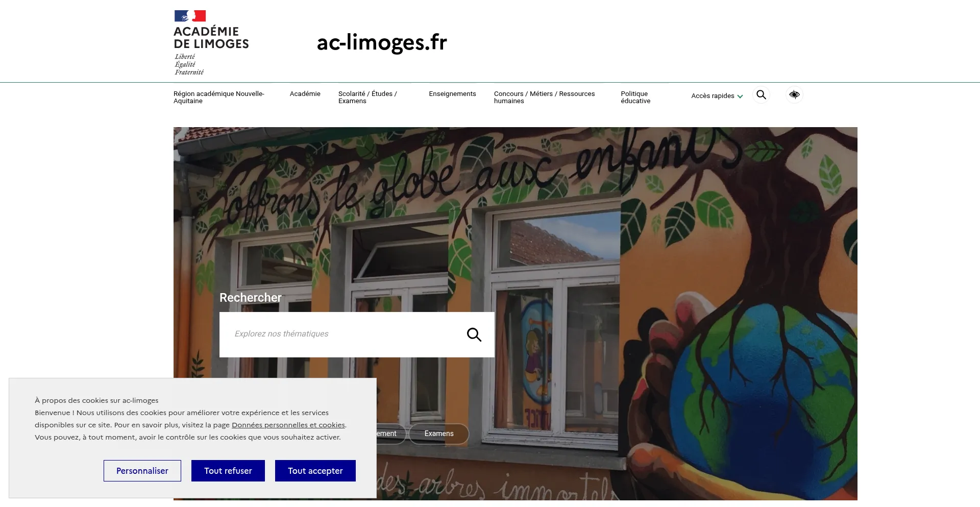Click the magnifier icon in the Rechercher box
Image resolution: width=980 pixels, height=507 pixels.
tap(474, 335)
